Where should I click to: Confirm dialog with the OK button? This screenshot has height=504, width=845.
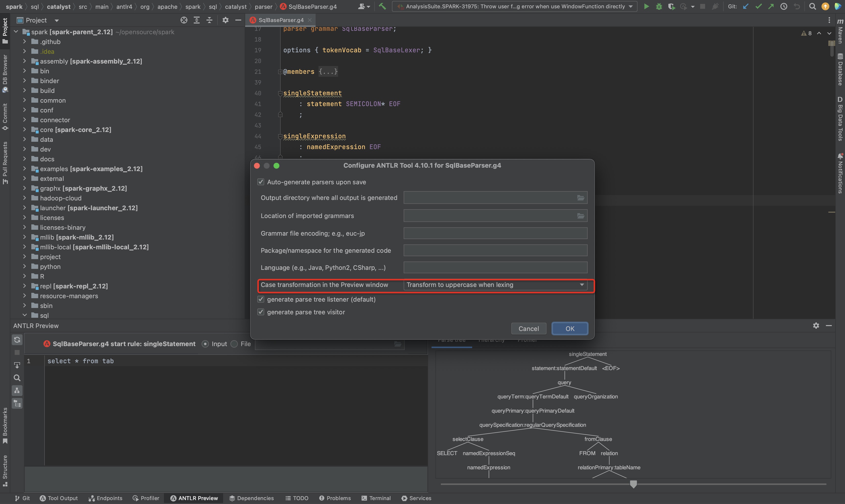click(569, 329)
